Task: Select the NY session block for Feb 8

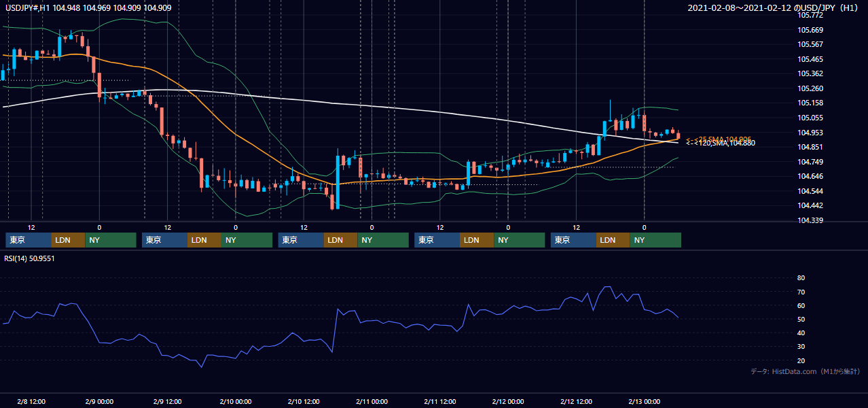Action: (x=111, y=240)
